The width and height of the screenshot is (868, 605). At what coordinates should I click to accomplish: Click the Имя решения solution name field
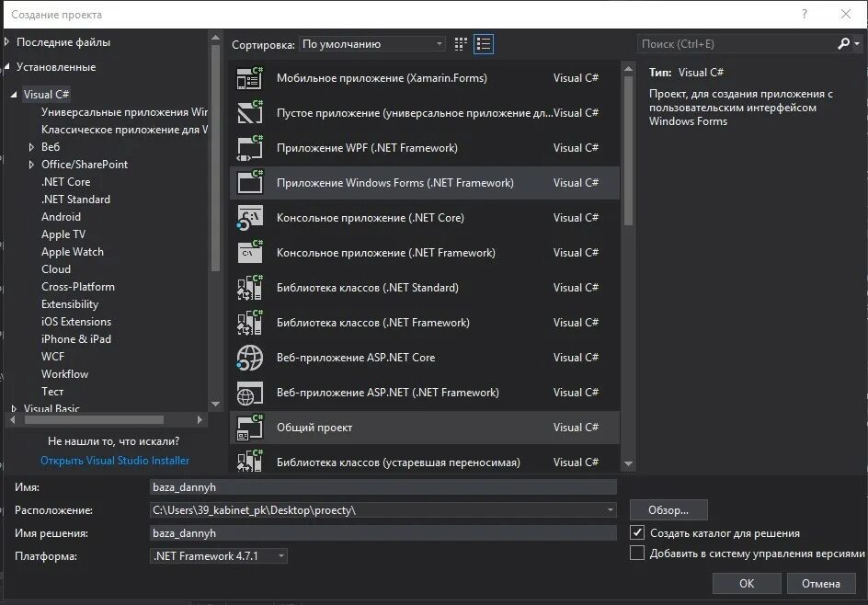pyautogui.click(x=383, y=533)
